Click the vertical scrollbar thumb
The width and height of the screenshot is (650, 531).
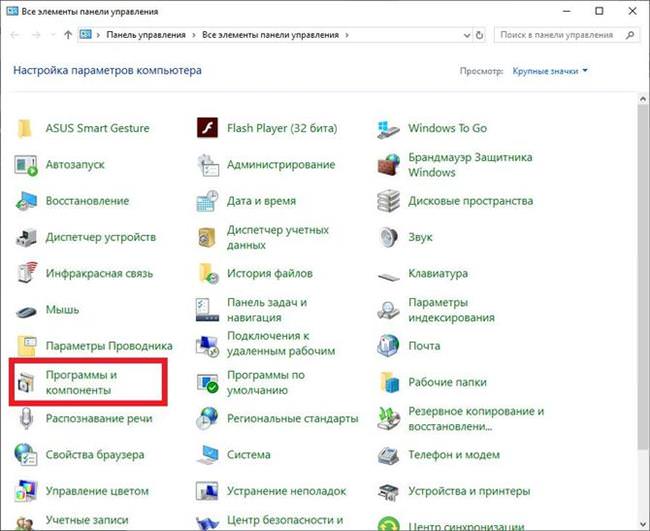coord(643,278)
